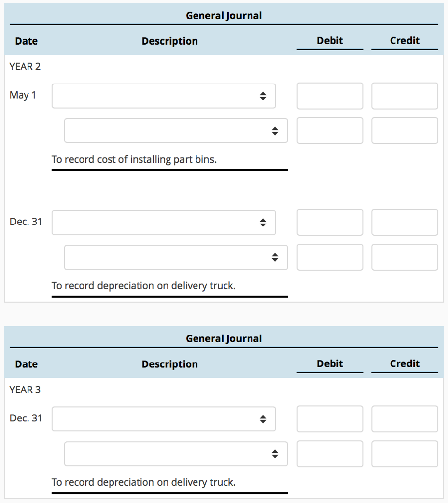Image resolution: width=448 pixels, height=503 pixels.
Task: Focus Year 3 Dec. 31 second-line Debit field
Action: pos(330,454)
